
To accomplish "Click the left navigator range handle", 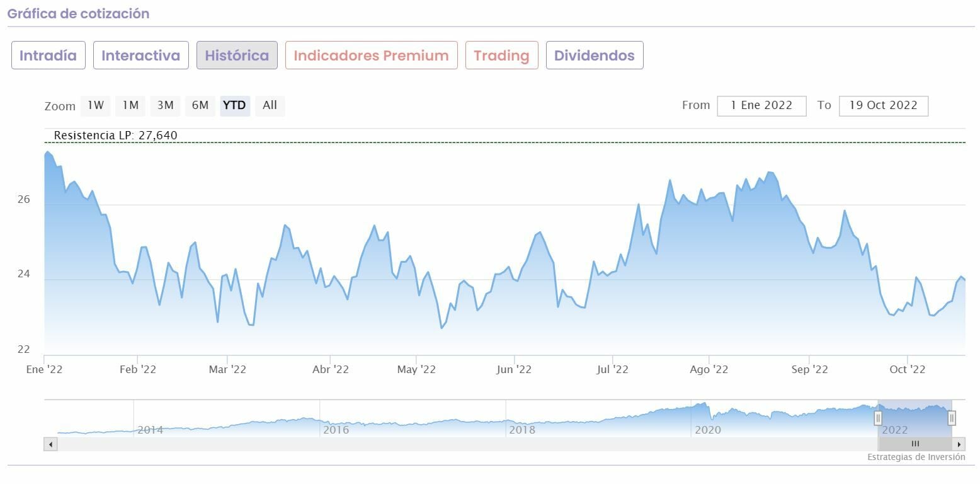I will point(878,418).
